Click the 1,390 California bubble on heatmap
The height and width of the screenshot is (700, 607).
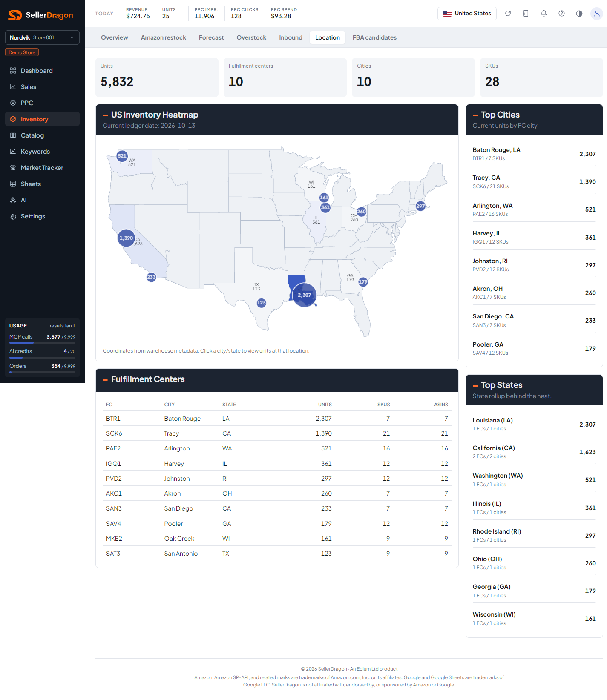click(126, 238)
